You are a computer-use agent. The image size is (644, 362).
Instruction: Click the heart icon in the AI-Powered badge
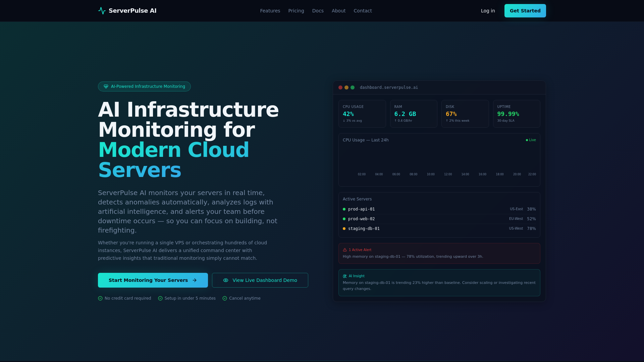tap(106, 86)
